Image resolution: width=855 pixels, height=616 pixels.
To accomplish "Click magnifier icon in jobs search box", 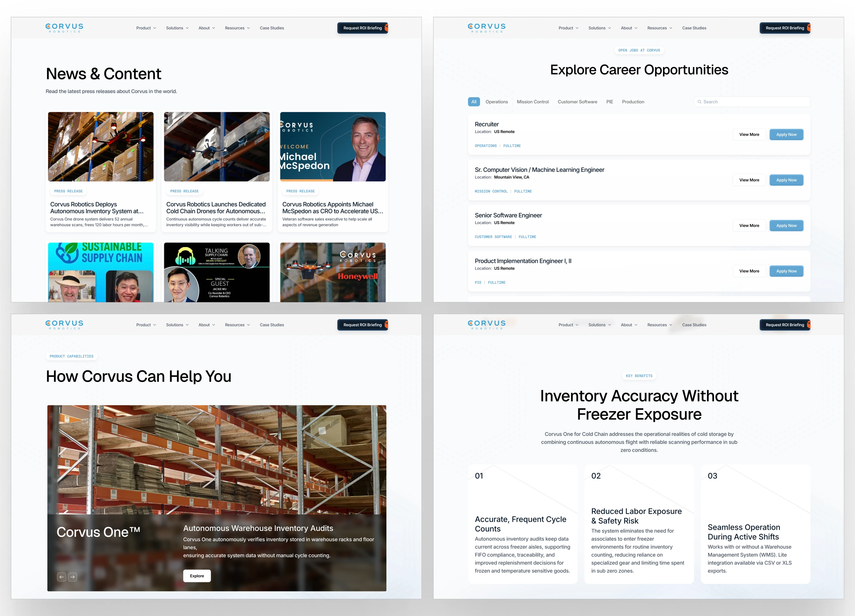I will click(699, 102).
